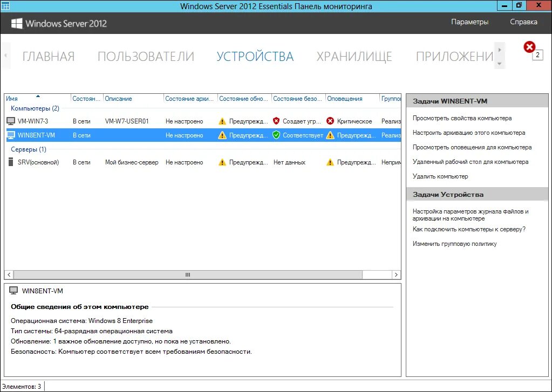Open Удаленный рабочий стол для компьютера
Image resolution: width=552 pixels, height=392 pixels.
click(471, 162)
